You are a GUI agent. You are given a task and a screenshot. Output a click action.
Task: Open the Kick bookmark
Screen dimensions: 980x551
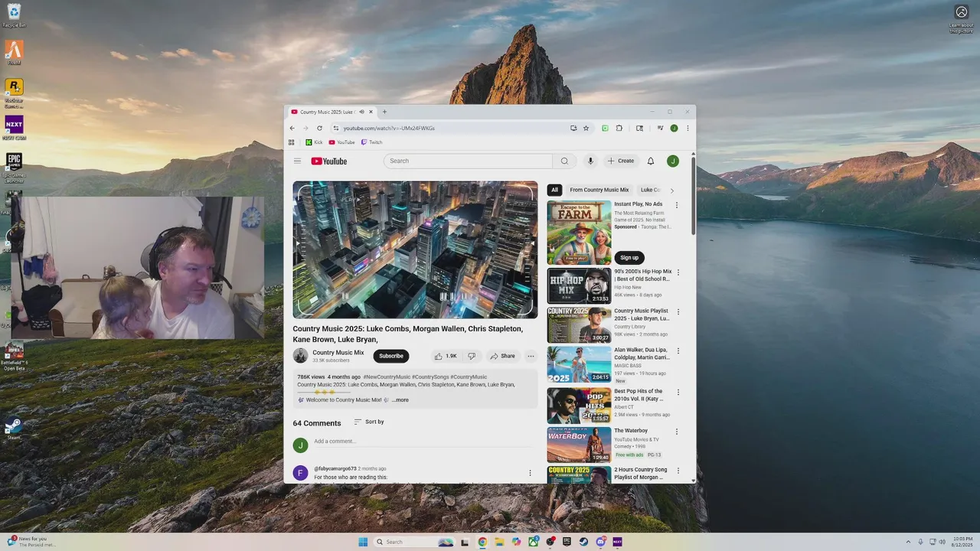tap(314, 142)
